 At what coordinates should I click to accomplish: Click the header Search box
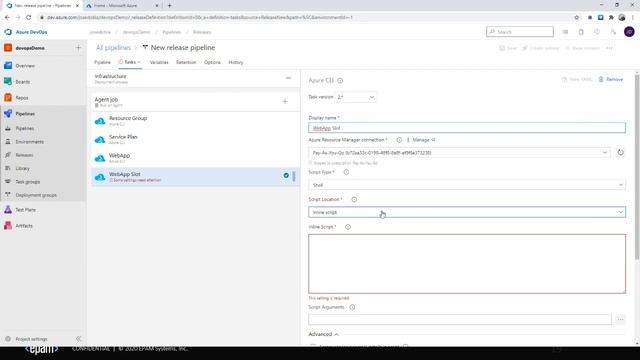[520, 31]
